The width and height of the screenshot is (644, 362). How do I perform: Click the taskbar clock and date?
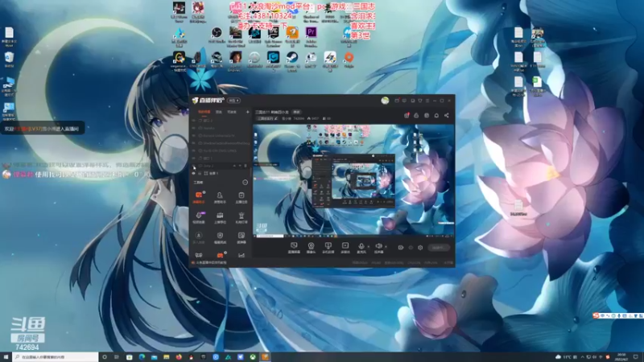(x=621, y=357)
